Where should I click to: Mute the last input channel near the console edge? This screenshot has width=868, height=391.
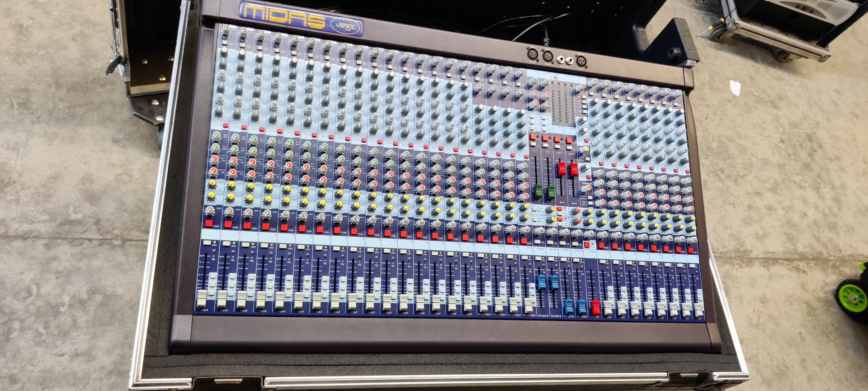click(x=690, y=250)
